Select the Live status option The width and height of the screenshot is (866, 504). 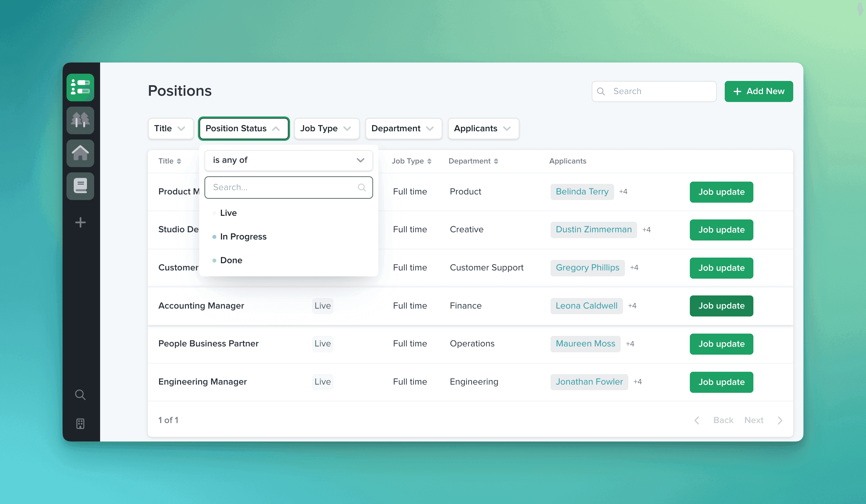228,213
